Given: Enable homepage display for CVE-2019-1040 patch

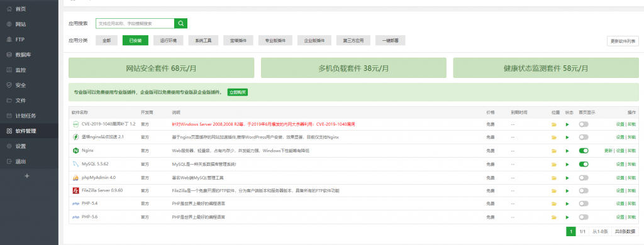Looking at the screenshot, I should point(583,124).
